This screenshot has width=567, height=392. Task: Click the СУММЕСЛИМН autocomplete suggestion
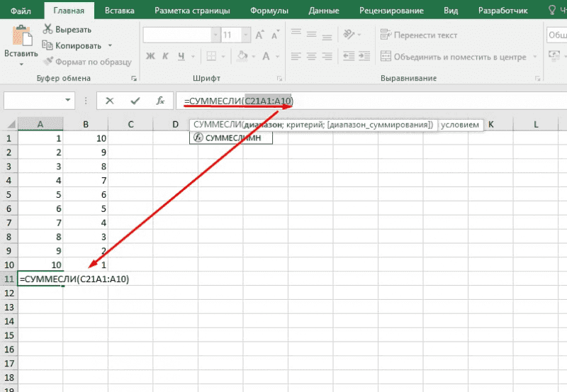(232, 138)
